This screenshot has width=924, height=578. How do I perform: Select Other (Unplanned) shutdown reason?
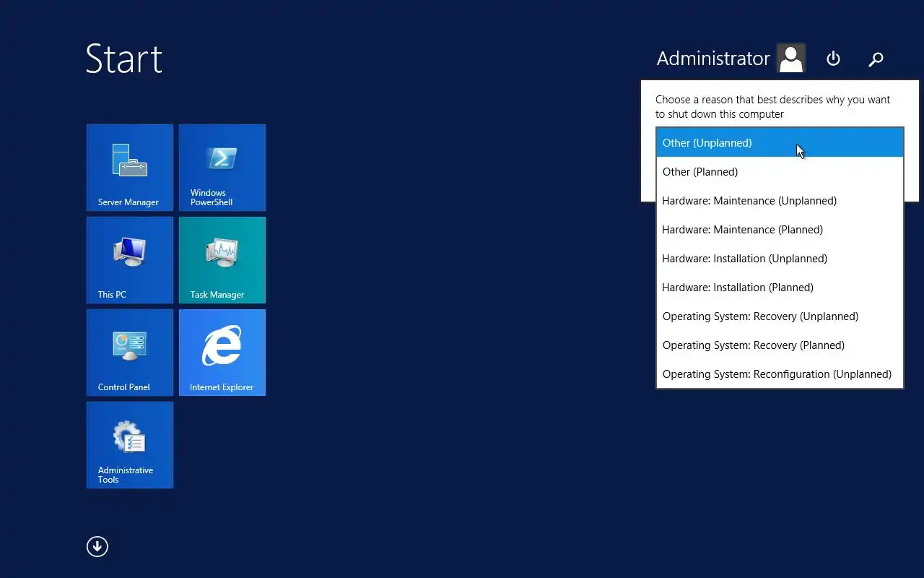[x=780, y=143]
